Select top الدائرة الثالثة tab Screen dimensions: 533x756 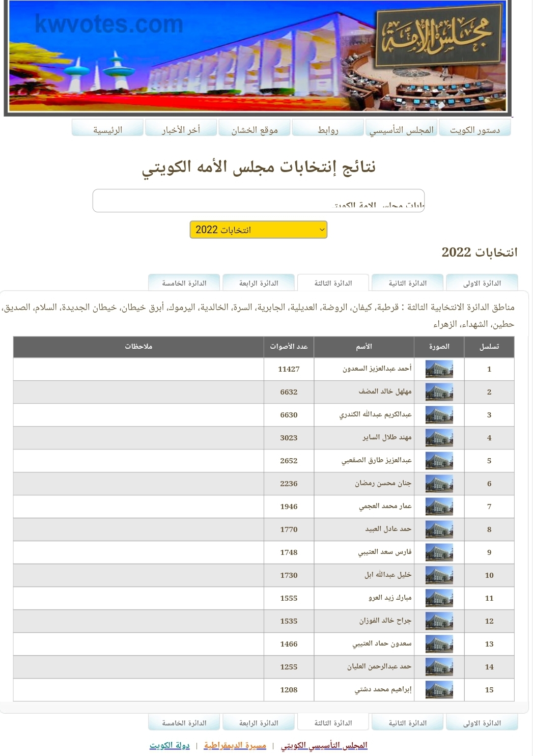point(333,283)
